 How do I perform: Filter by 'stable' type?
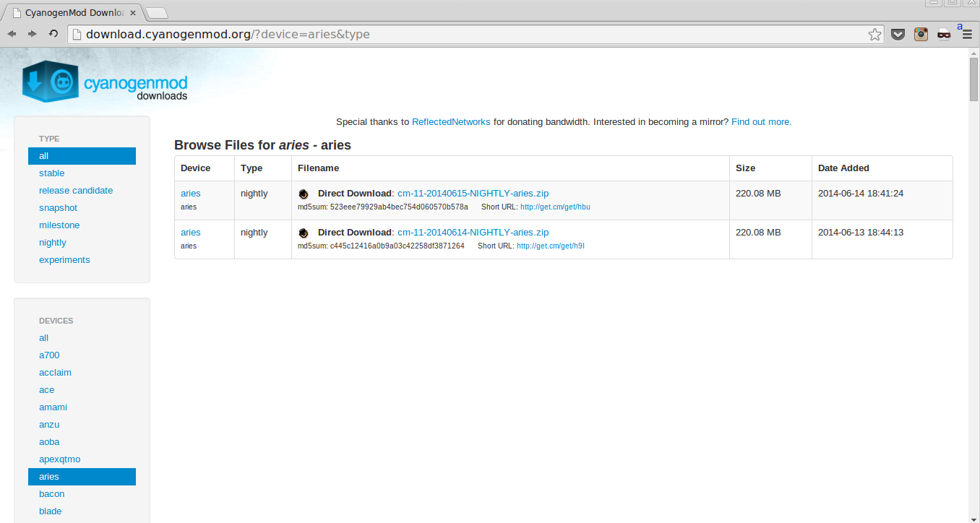52,173
